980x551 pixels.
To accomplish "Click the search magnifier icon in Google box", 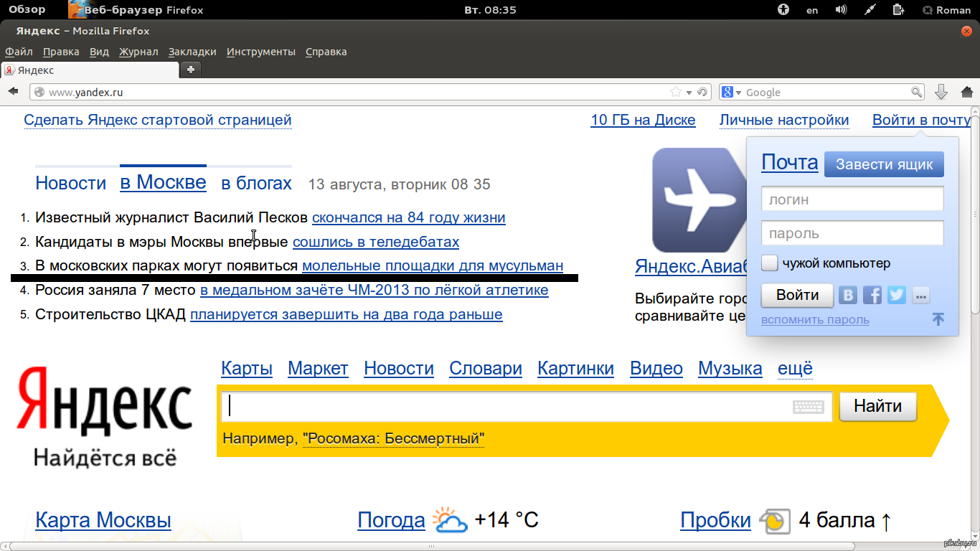I will [x=916, y=92].
